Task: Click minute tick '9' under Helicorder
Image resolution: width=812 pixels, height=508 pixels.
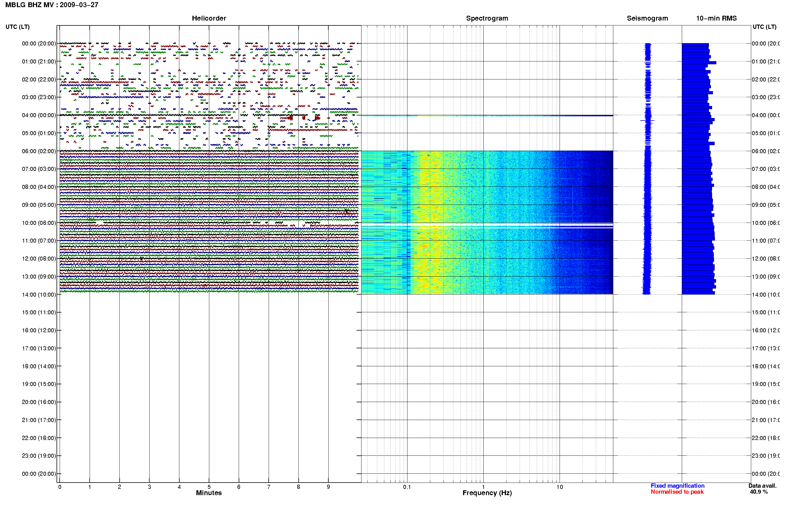Action: click(x=328, y=487)
